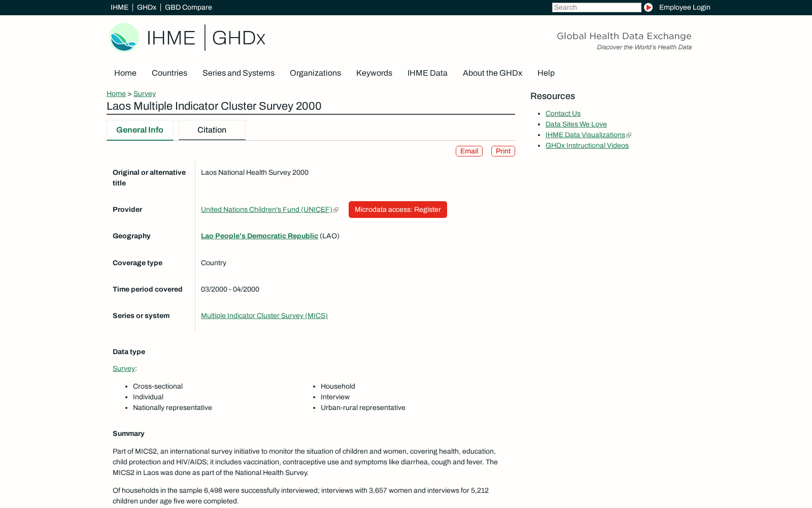Open the Series and Systems menu
This screenshot has width=812, height=508.
[239, 73]
